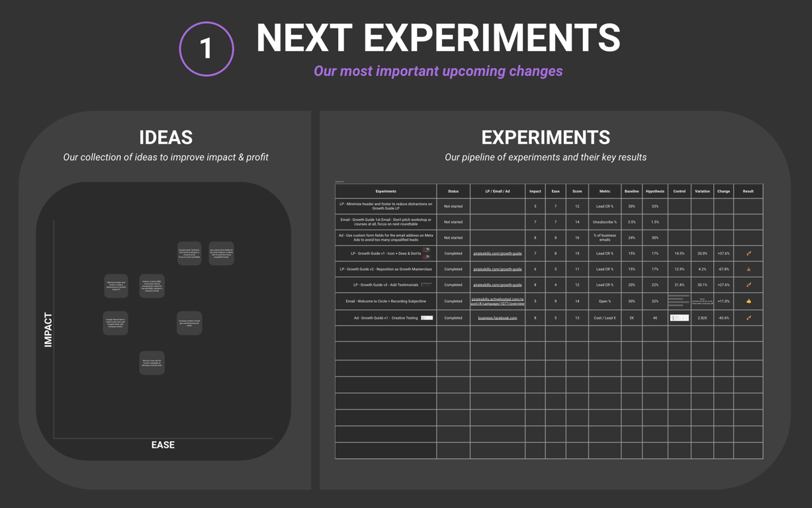812x508 pixels.
Task: Select the 'NEXT EXPERIMENTS' title
Action: pos(438,38)
